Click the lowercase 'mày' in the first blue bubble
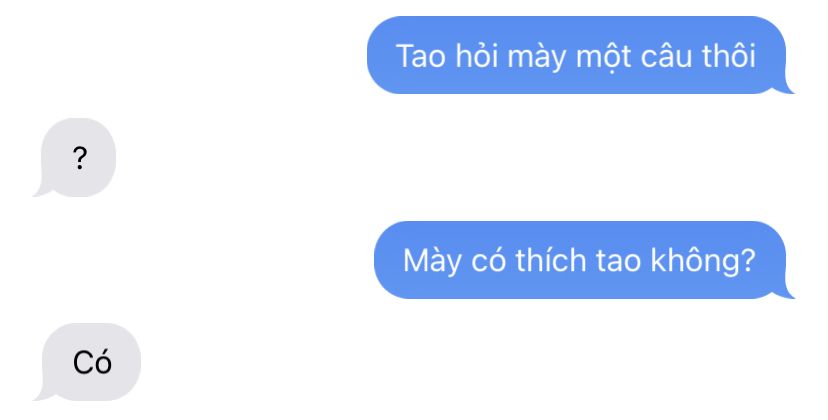Screen dimensions: 828x420 coord(537,57)
